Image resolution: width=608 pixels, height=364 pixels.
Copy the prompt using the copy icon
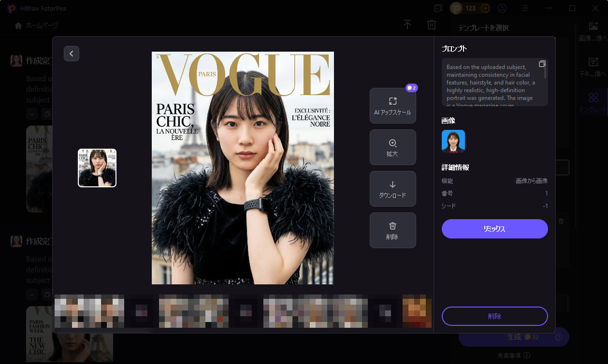tap(542, 63)
